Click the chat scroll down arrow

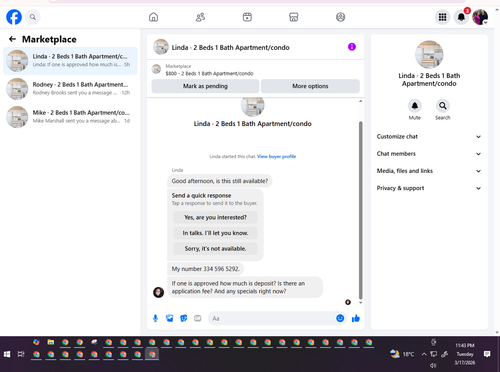360,302
